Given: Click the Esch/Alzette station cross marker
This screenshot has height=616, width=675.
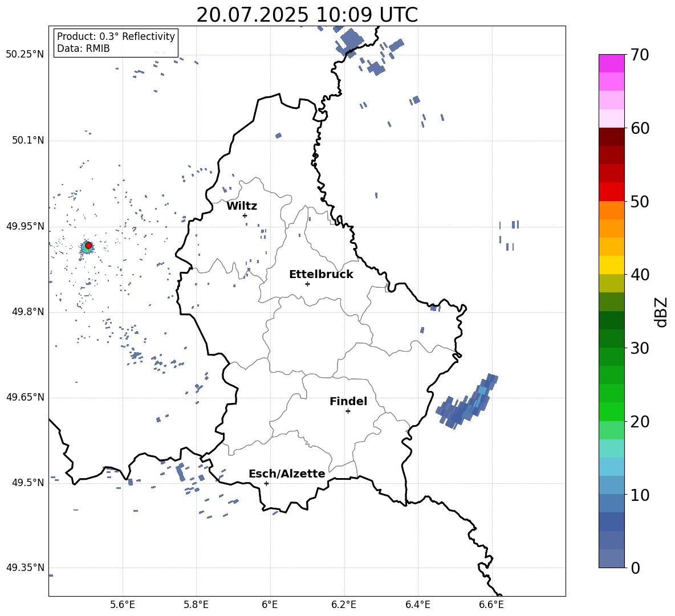Looking at the screenshot, I should (x=266, y=483).
